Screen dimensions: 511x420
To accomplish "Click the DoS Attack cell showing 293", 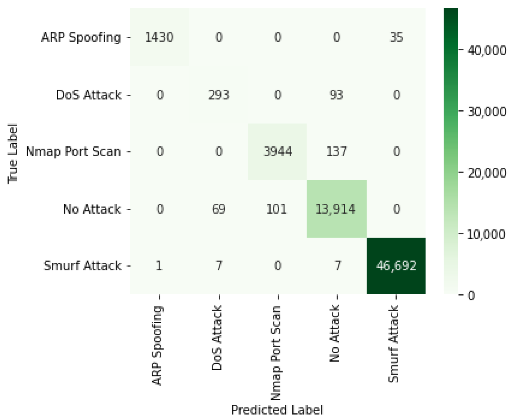I will pyautogui.click(x=219, y=95).
